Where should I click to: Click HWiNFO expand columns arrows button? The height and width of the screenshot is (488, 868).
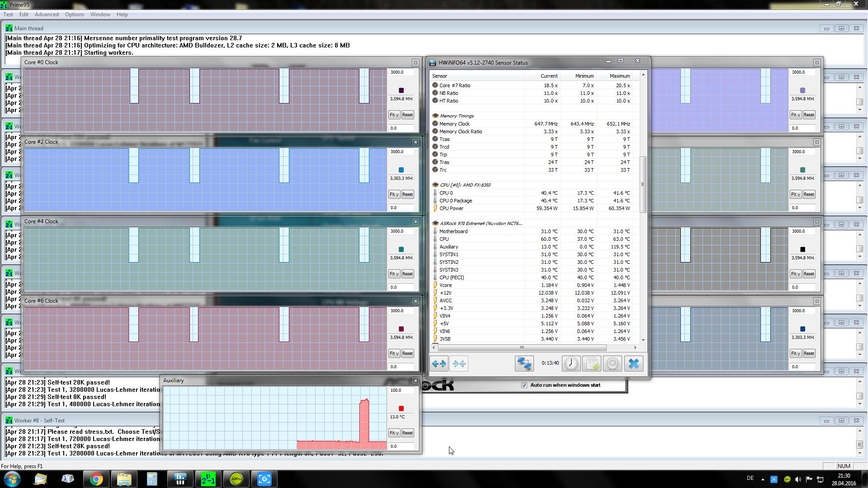tap(439, 364)
